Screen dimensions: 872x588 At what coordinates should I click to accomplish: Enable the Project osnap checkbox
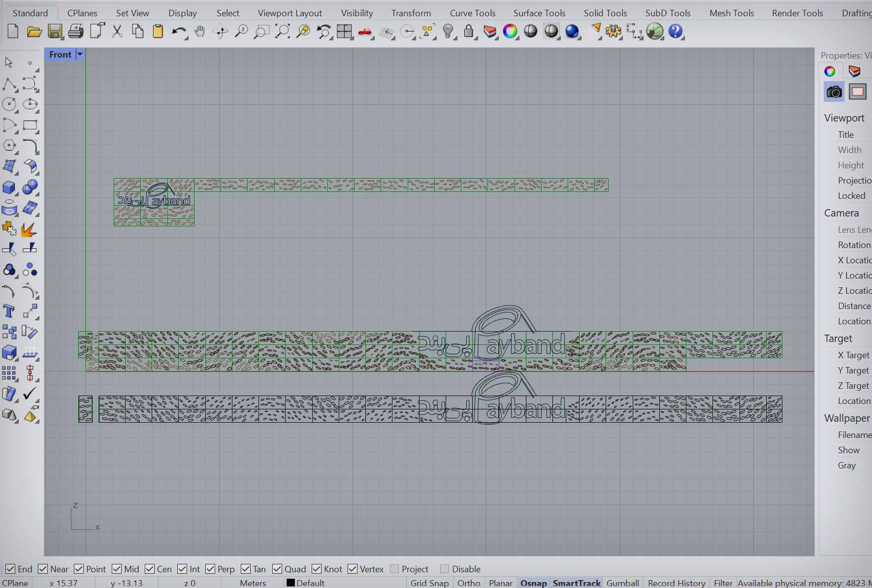(394, 569)
